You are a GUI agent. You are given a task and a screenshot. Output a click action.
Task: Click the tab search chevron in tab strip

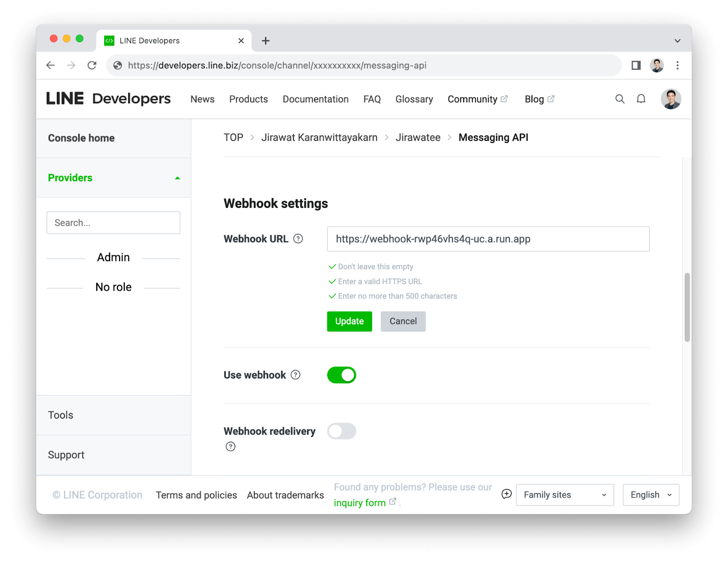pos(677,41)
